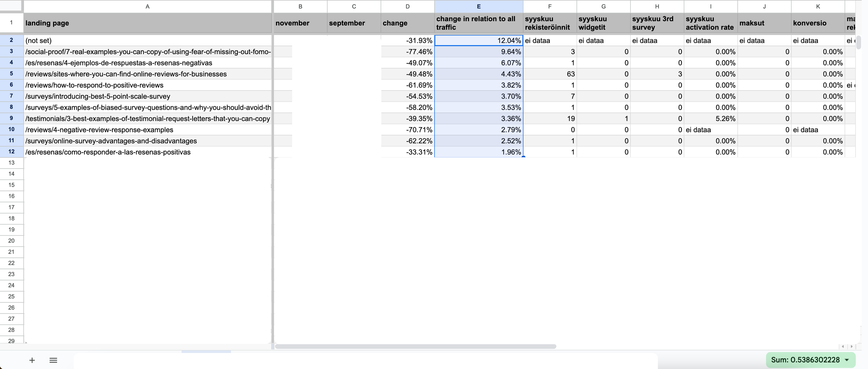Viewport: 868px width, 369px height.
Task: Click the horizontal scrollbar thumb
Action: pos(415,346)
